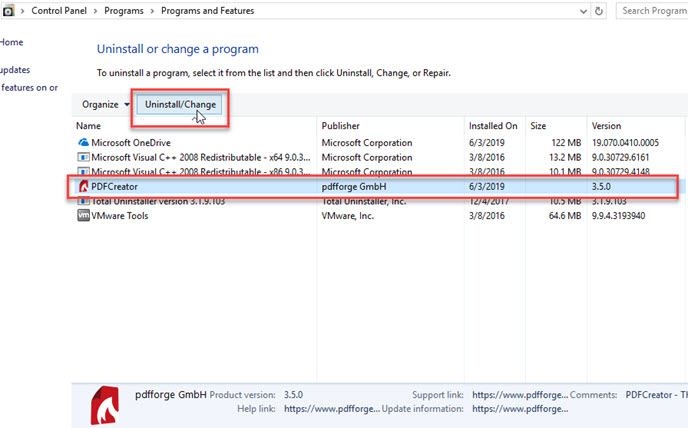Click VMware, Inc. publisher cell
This screenshot has width=688, height=428.
[348, 216]
